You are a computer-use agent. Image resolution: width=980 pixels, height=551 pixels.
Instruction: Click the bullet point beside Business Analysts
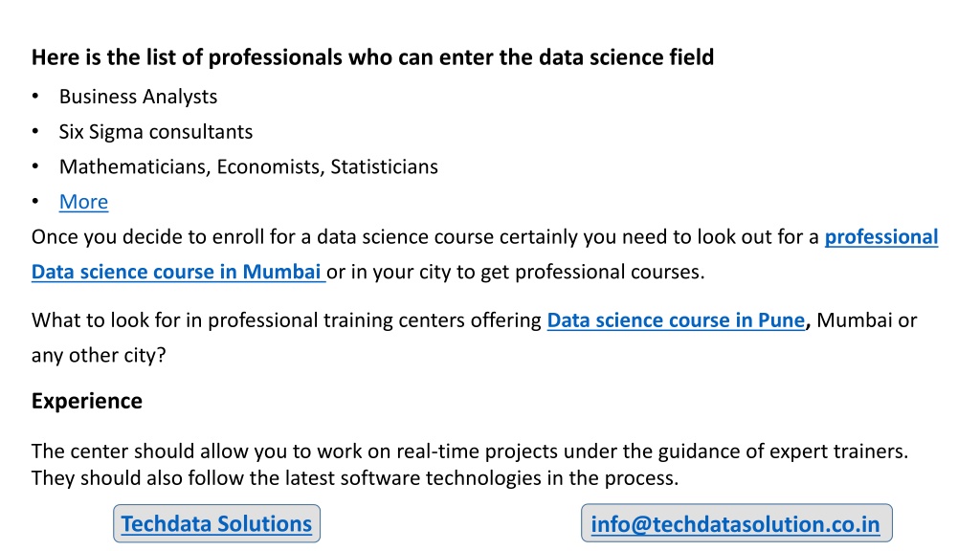(35, 97)
